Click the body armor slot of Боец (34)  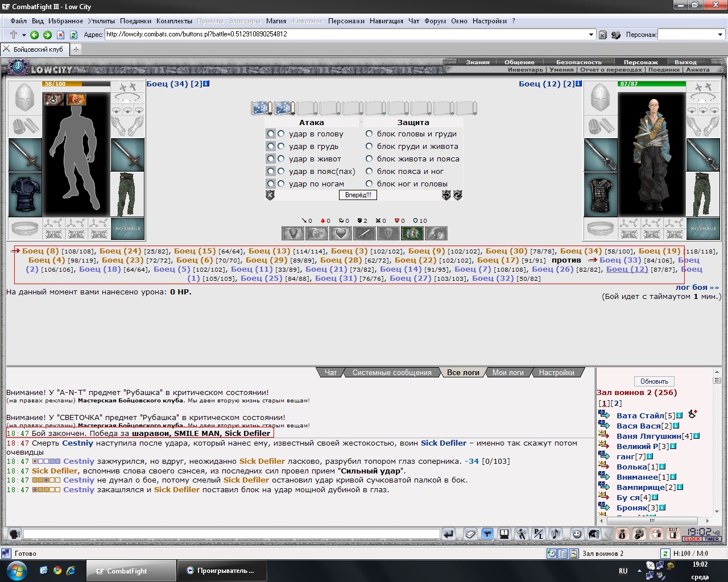click(24, 195)
